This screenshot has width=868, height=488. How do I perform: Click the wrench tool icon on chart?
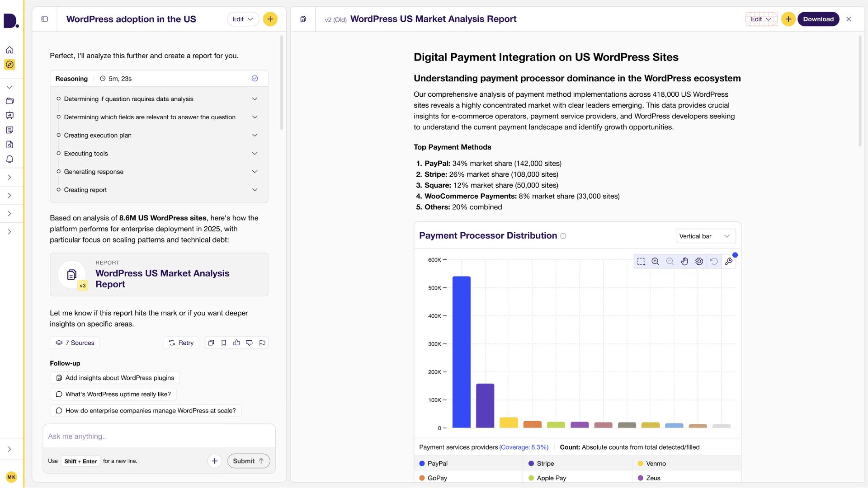coord(728,262)
